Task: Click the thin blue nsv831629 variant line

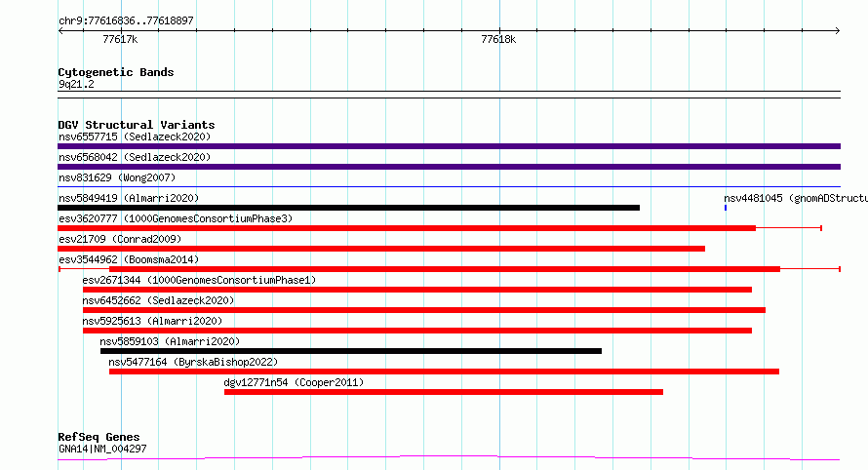Action: 449,187
